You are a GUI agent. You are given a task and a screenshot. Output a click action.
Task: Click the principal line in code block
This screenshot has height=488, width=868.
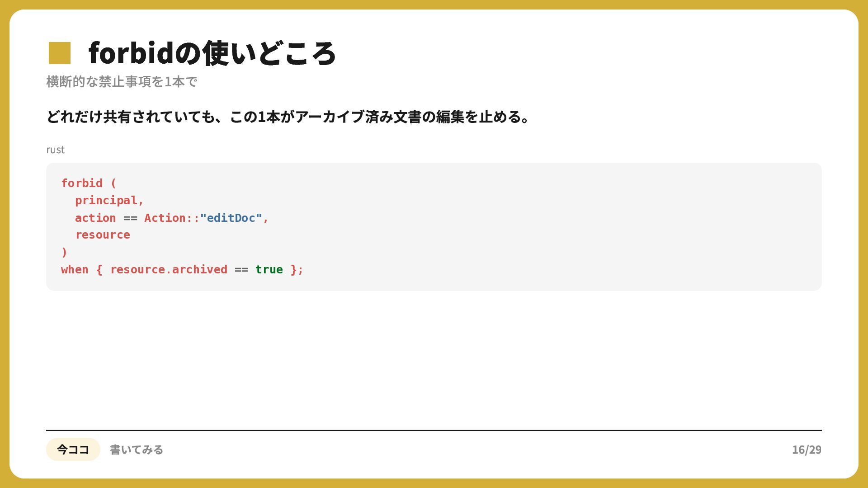(109, 200)
